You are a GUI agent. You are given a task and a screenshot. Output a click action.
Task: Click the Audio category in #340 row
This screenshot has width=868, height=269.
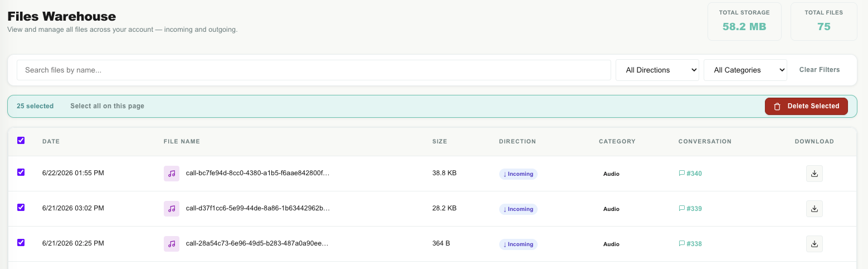pyautogui.click(x=611, y=174)
